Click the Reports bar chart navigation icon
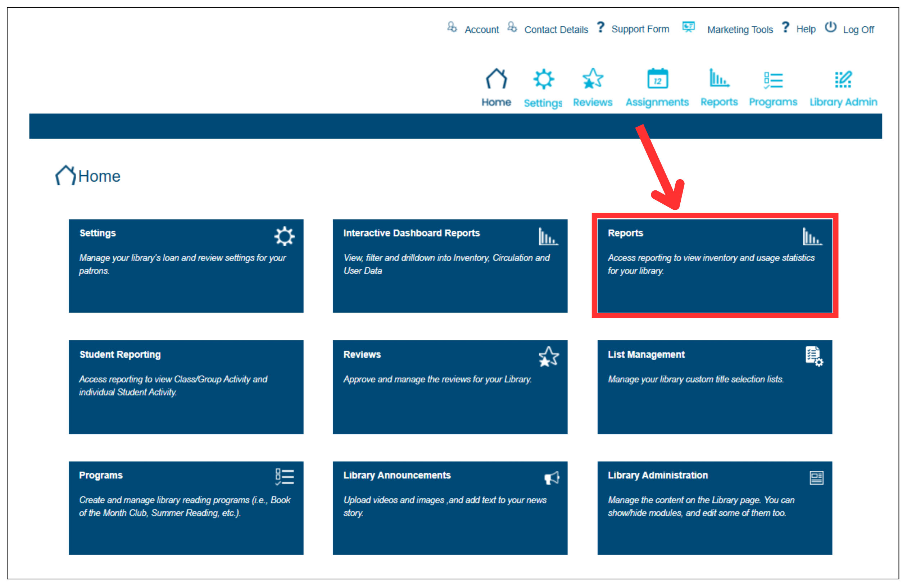The height and width of the screenshot is (588, 907). point(719,78)
